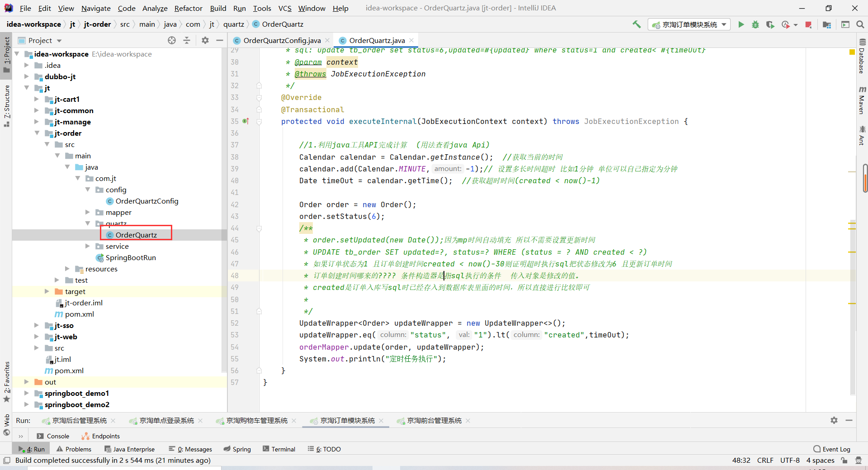Expand the target folder
Image resolution: width=868 pixels, height=470 pixels.
pos(47,291)
